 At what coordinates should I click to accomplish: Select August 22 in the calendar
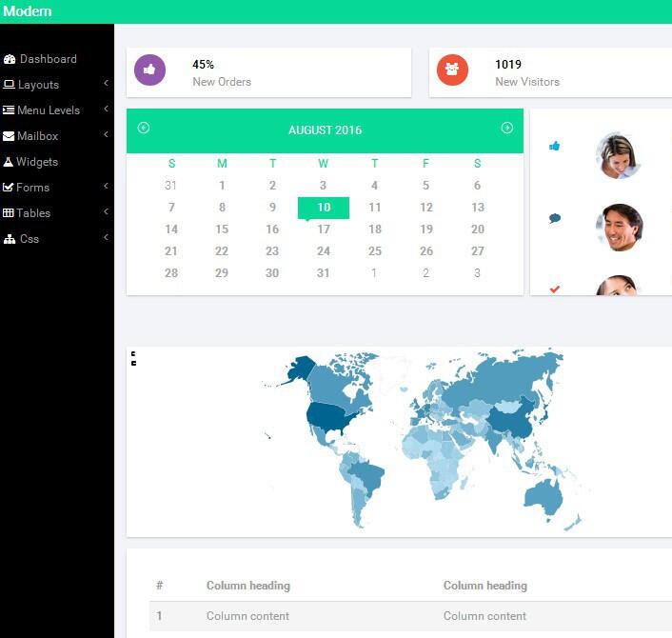[222, 251]
